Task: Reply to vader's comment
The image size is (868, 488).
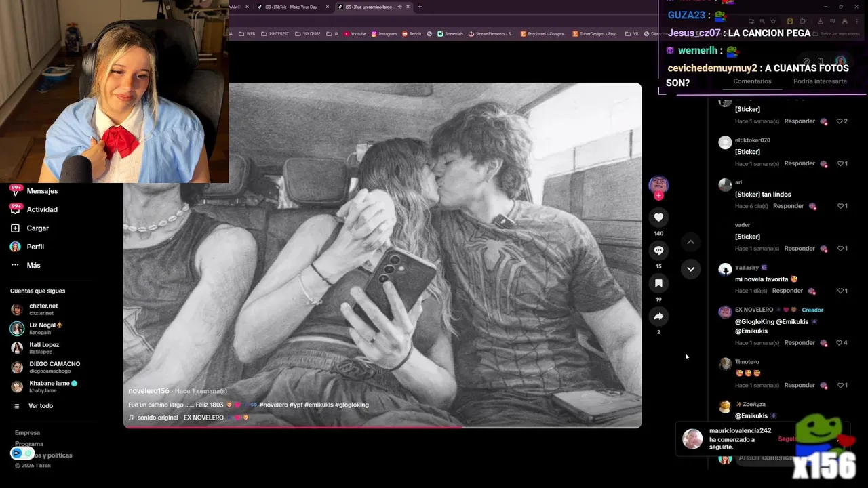Action: 800,249
